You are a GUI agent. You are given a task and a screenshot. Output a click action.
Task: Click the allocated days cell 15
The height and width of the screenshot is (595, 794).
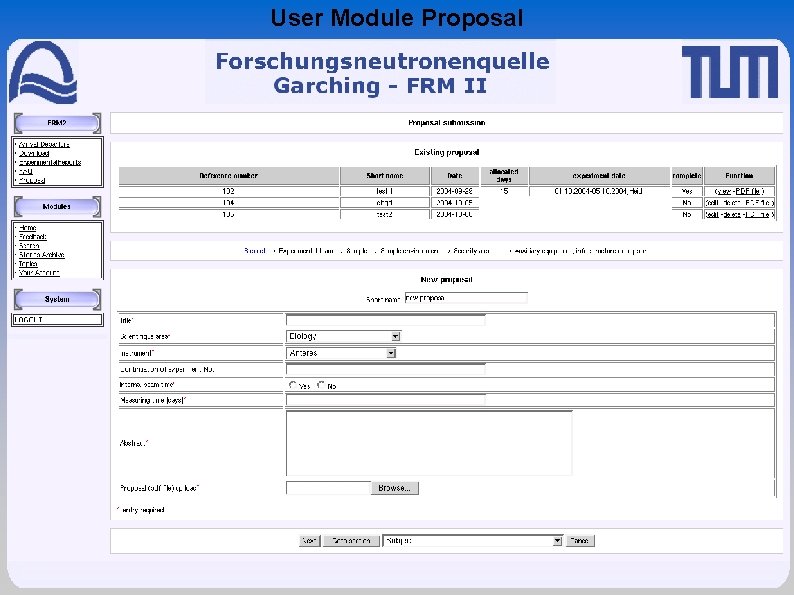click(x=504, y=191)
